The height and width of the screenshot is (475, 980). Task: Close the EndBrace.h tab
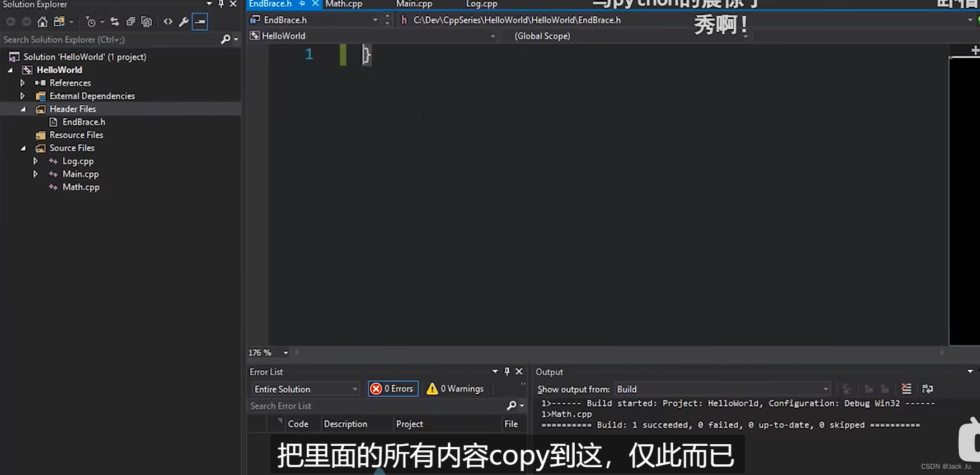(315, 4)
